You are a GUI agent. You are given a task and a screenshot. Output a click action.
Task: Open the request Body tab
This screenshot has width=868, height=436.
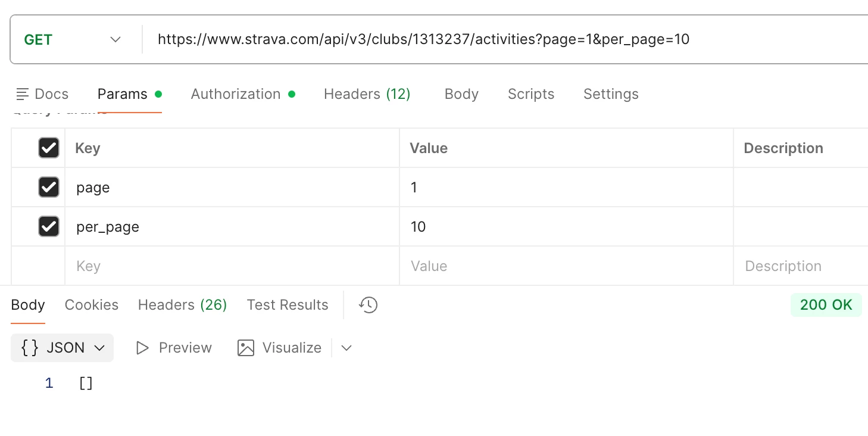coord(461,94)
